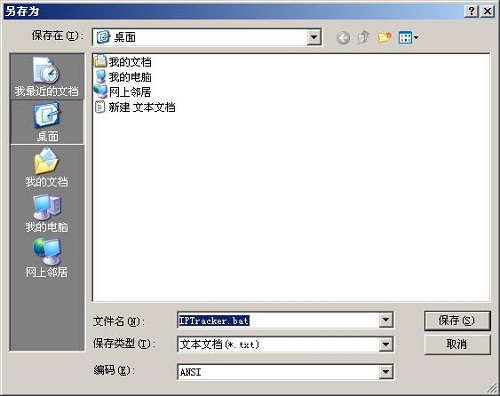Select 新建 文本文档 file
Image resolution: width=500 pixels, height=396 pixels.
(x=135, y=107)
